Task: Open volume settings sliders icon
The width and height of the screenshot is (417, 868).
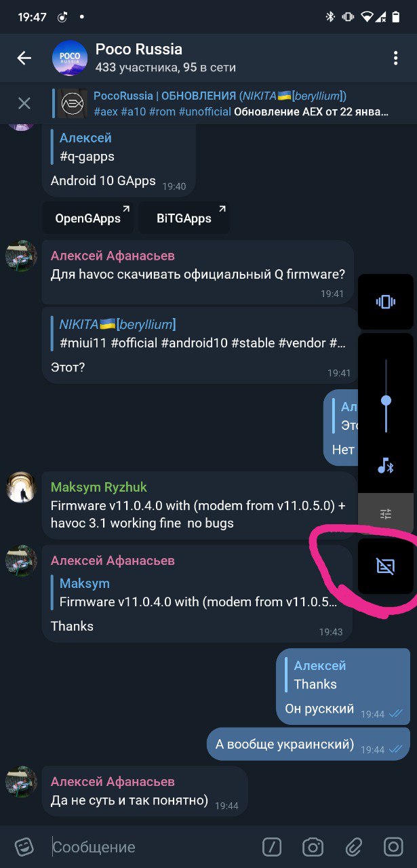Action: [x=386, y=514]
